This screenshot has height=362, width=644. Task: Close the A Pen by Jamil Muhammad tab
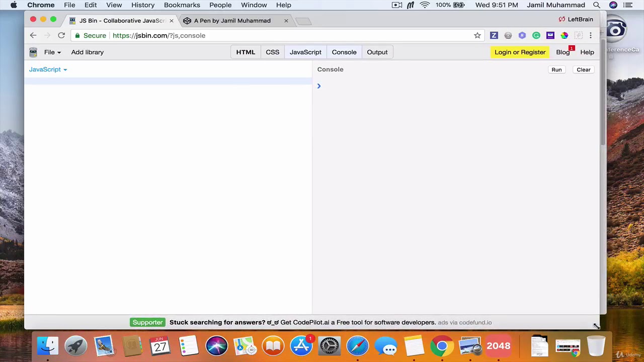(x=286, y=21)
